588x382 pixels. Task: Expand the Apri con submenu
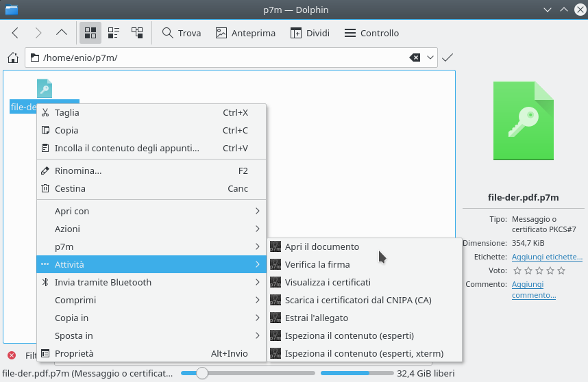tap(151, 211)
